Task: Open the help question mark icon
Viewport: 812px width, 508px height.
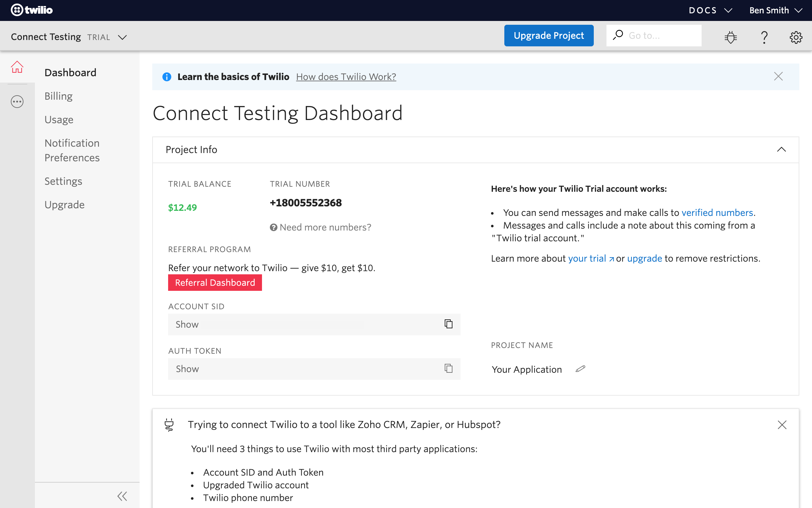Action: pos(764,37)
